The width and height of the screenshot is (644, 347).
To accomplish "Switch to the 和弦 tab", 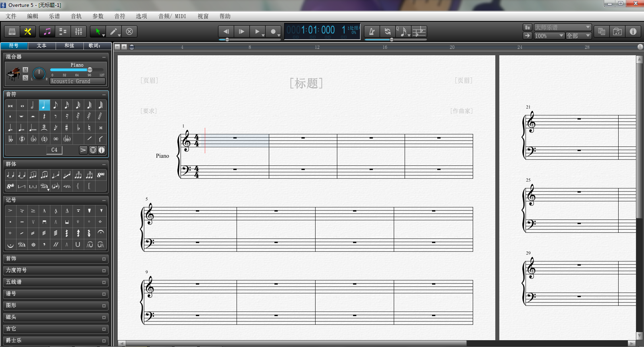I will (x=69, y=46).
